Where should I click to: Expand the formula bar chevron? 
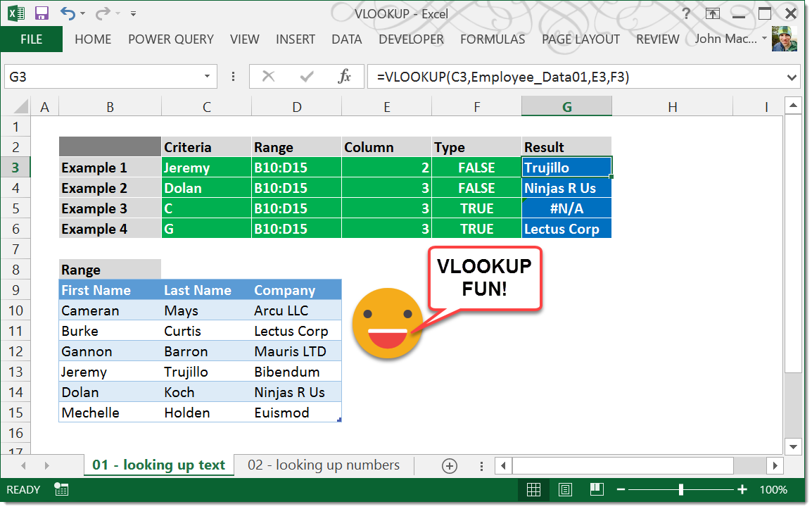[792, 77]
